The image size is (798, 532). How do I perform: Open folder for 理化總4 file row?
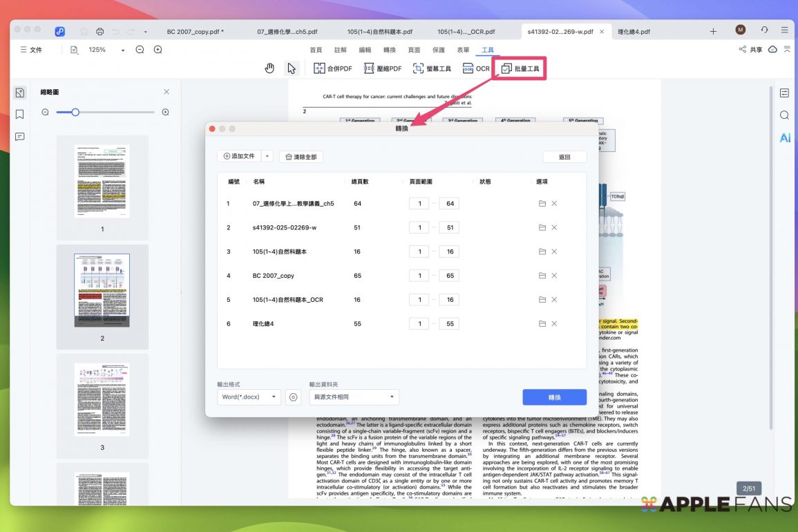[542, 324]
